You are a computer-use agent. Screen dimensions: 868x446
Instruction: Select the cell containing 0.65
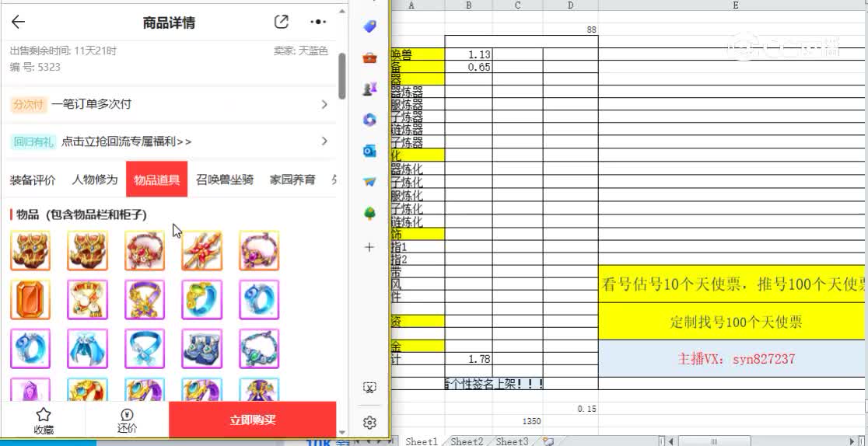pos(468,67)
